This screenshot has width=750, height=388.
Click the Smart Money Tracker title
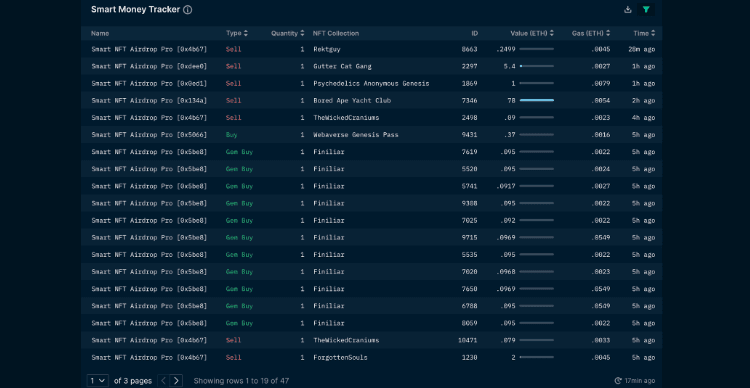[x=135, y=10]
